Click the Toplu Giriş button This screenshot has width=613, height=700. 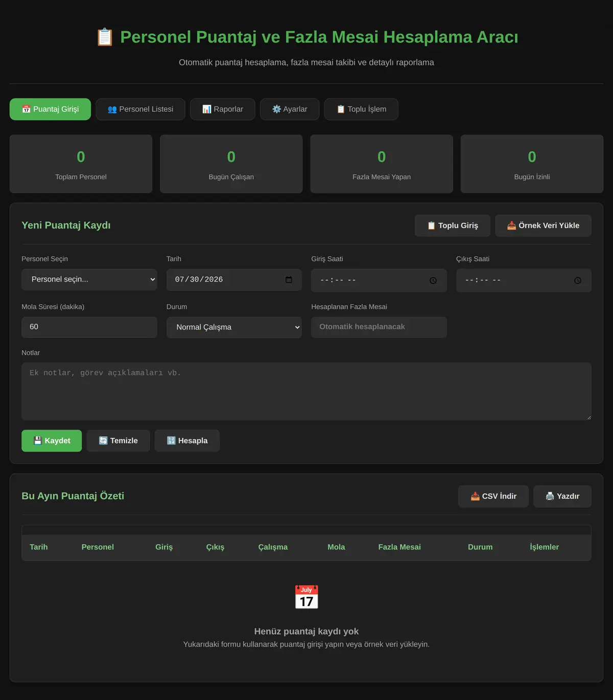point(453,225)
